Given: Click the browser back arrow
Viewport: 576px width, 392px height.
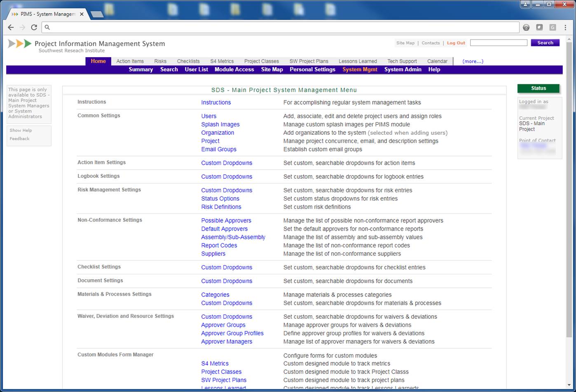Looking at the screenshot, I should (11, 27).
